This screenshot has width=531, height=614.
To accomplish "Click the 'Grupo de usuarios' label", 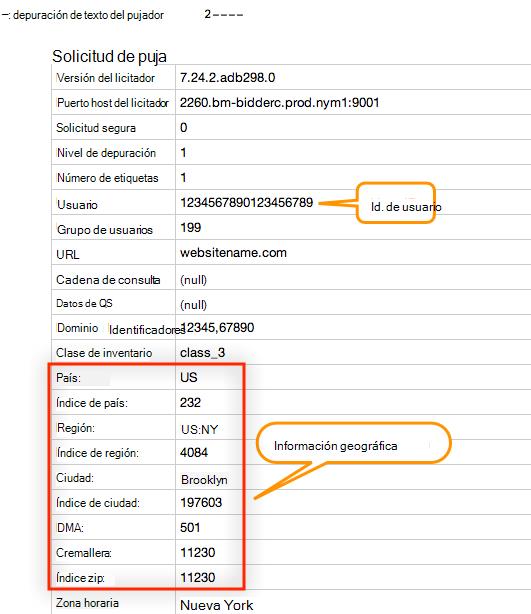I will coord(105,229).
